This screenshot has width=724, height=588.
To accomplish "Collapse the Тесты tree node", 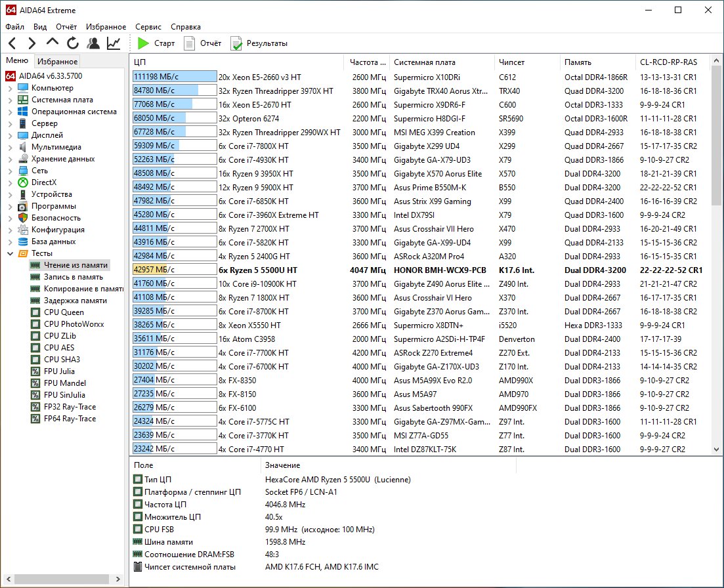I will (x=10, y=253).
